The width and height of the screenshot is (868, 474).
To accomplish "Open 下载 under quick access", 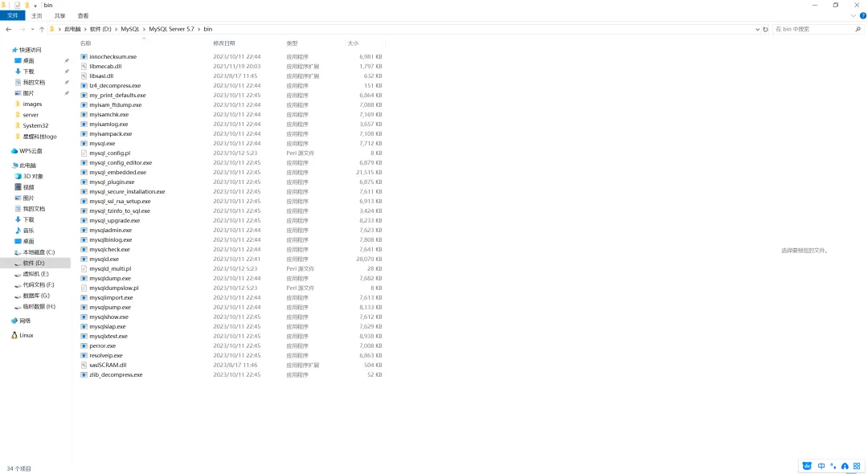I will tap(28, 72).
